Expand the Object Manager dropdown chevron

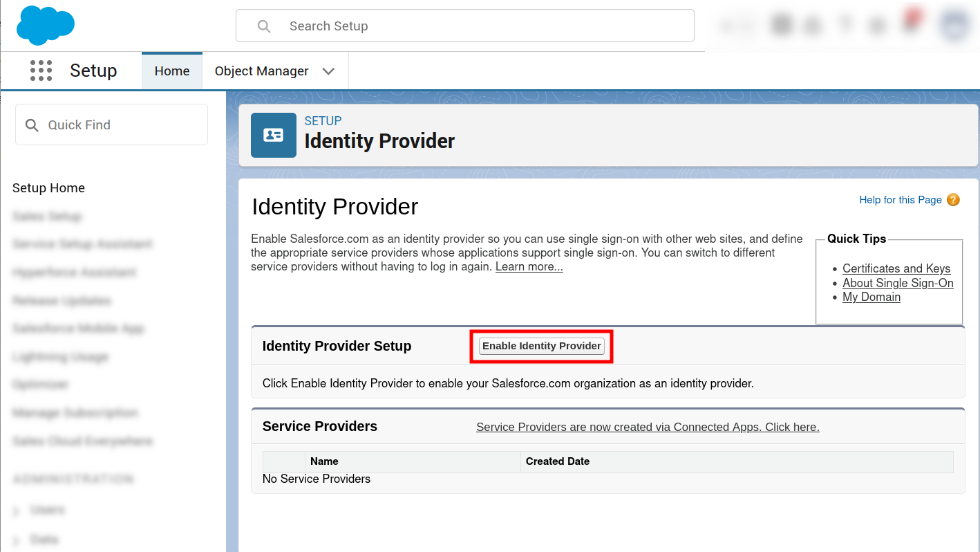coord(329,71)
